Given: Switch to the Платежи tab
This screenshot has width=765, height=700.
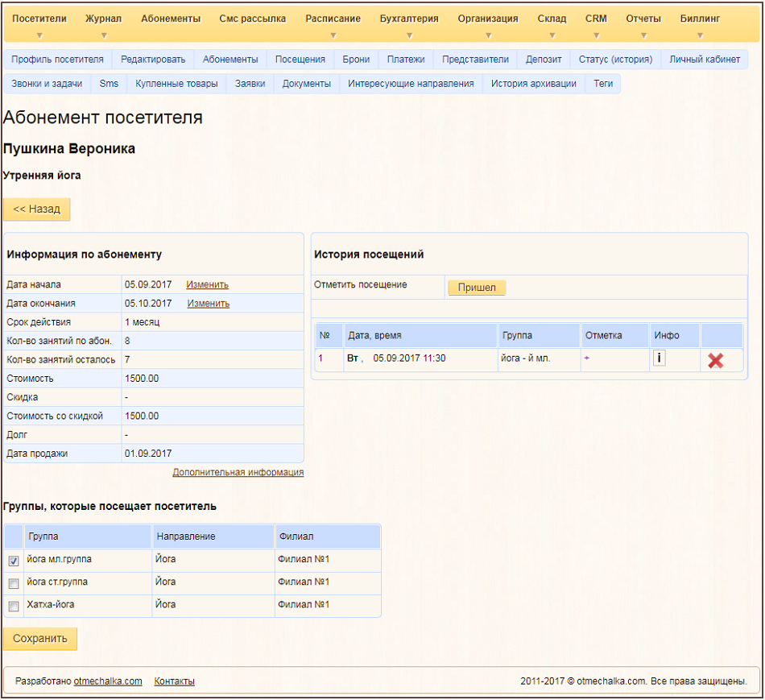Looking at the screenshot, I should [405, 60].
